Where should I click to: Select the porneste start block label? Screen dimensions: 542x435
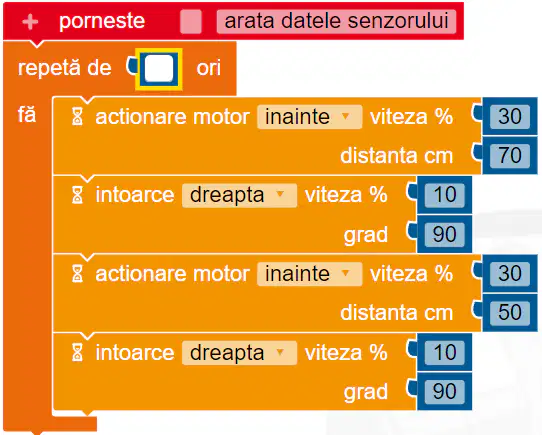tap(102, 21)
